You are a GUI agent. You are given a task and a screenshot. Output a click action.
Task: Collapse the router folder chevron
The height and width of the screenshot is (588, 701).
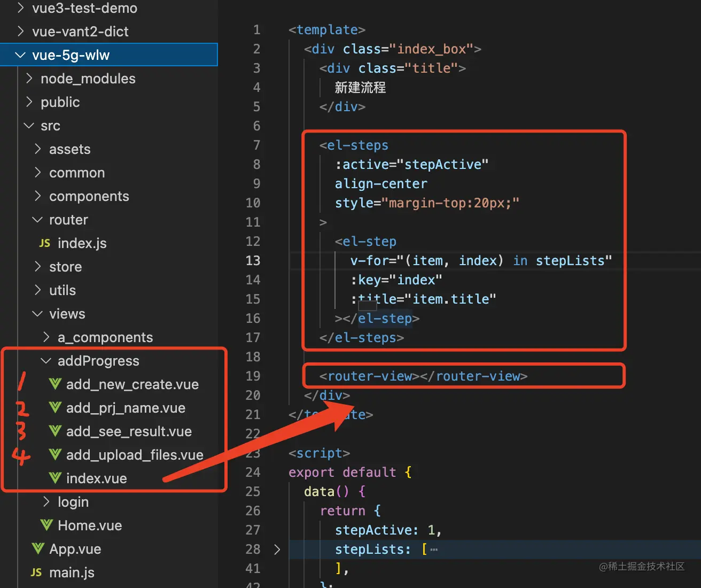coord(37,220)
